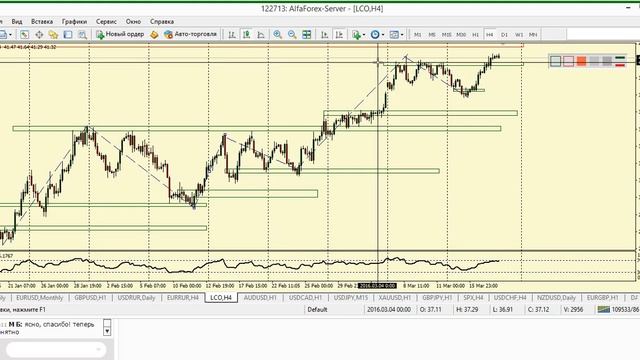Open the Periods dropdown arrow
The image size is (640, 360).
[383, 35]
